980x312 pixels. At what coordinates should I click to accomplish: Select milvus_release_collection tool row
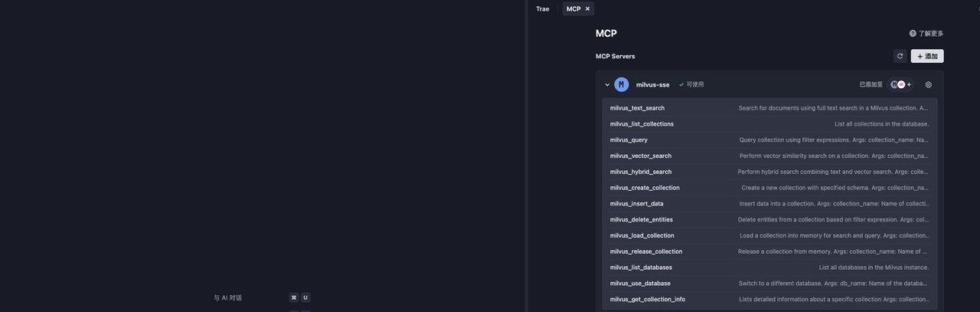769,251
